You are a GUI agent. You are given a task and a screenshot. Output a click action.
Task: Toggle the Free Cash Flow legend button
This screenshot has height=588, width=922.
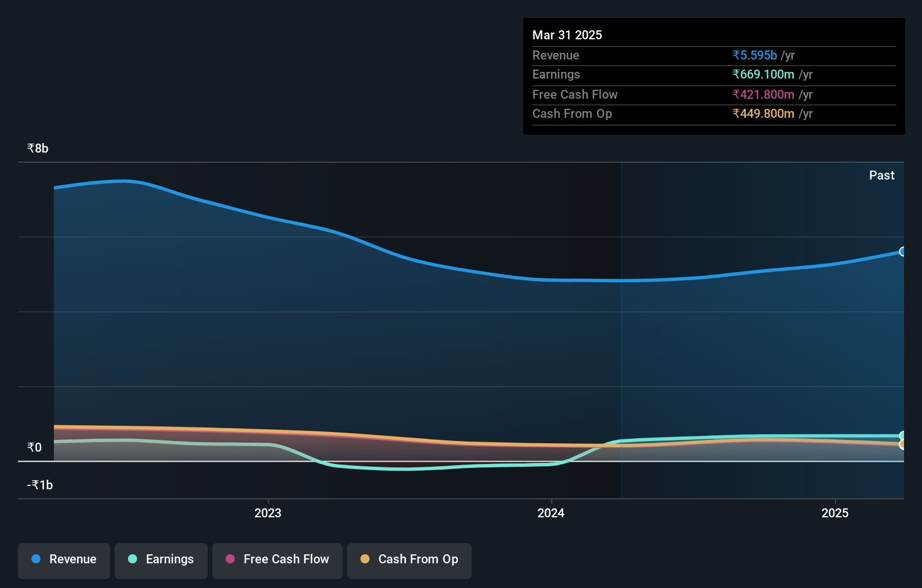[277, 561]
